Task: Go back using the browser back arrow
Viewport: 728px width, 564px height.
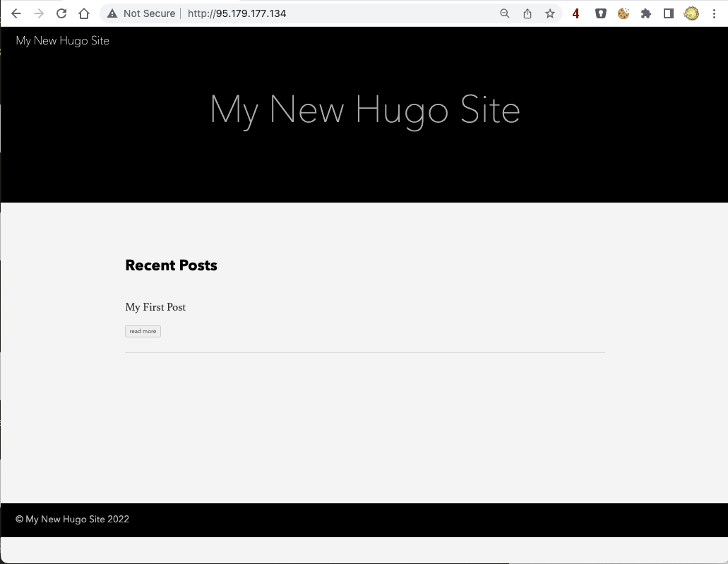Action: 16,13
